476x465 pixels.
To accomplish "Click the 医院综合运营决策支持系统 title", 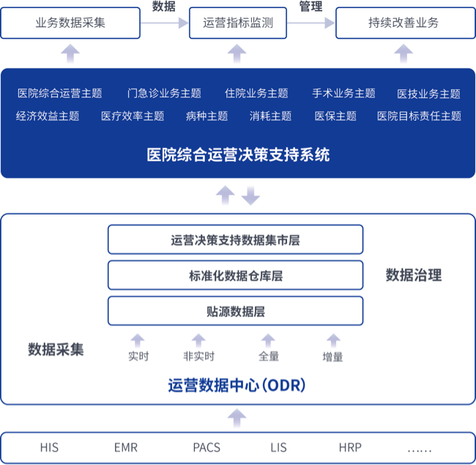I will coord(238,155).
